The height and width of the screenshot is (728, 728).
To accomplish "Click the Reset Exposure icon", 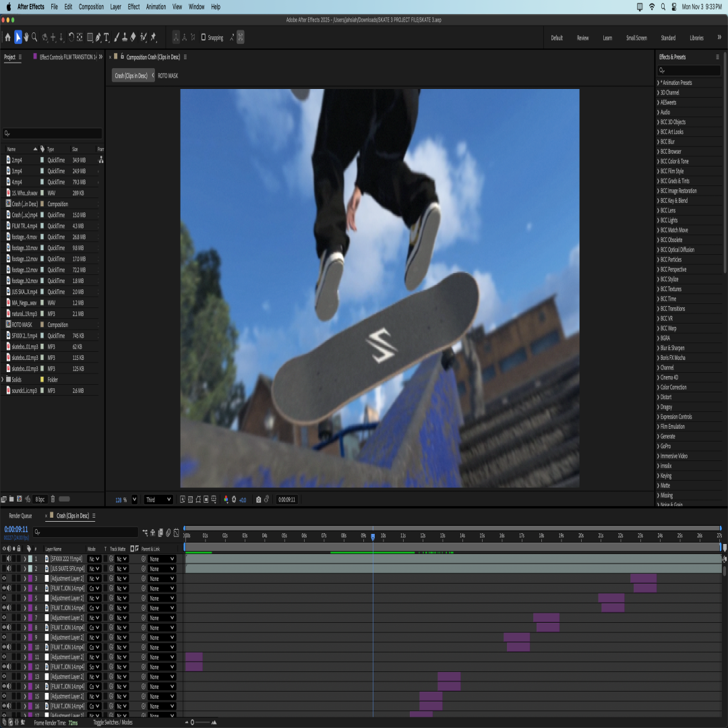I will coord(234,499).
